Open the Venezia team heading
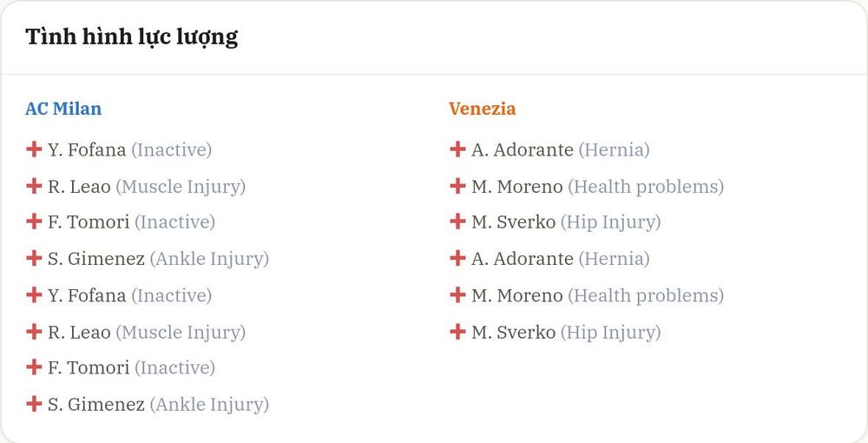This screenshot has width=868, height=443. point(482,109)
